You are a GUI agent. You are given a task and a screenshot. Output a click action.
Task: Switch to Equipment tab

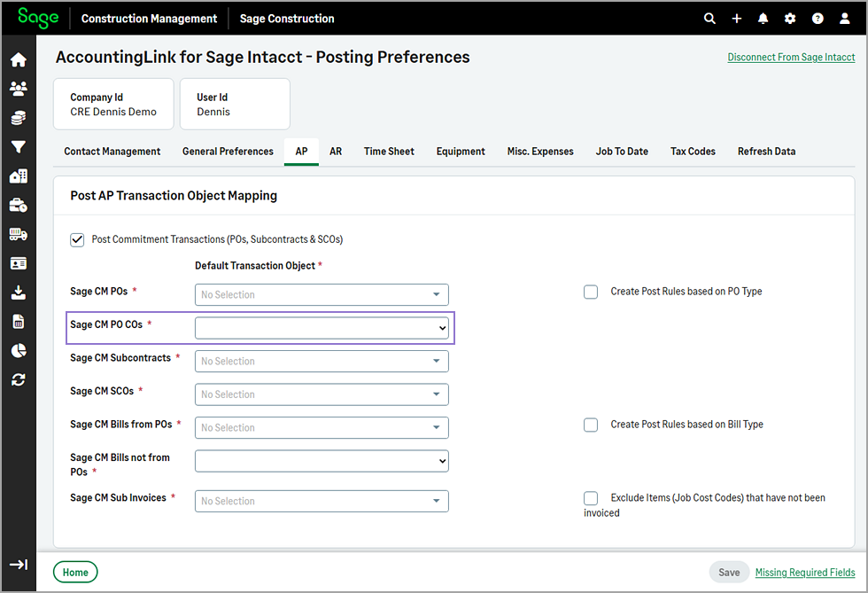pyautogui.click(x=461, y=152)
